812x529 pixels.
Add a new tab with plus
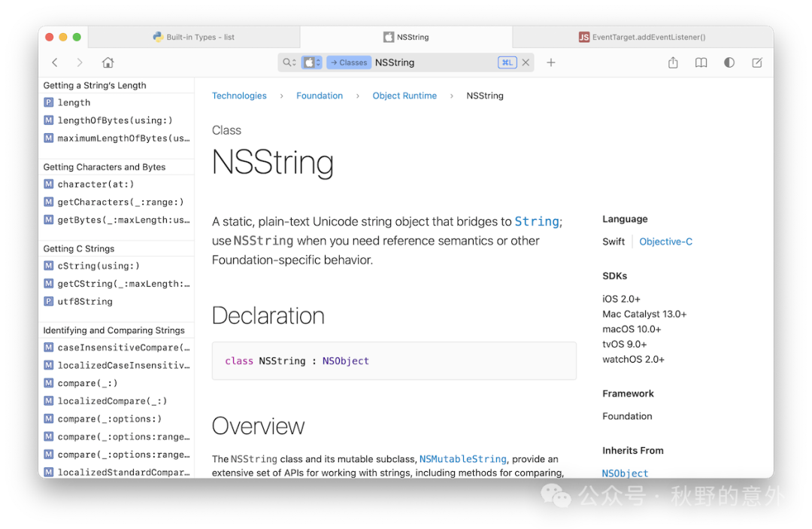[x=551, y=62]
